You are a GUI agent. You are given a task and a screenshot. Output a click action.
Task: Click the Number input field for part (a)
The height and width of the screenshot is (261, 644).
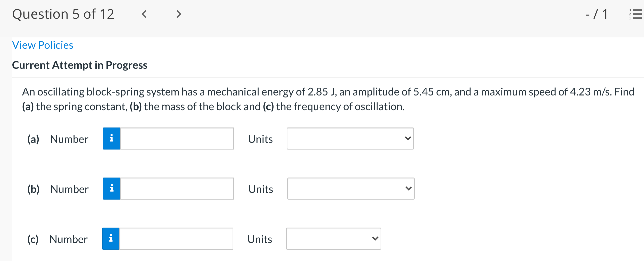tap(177, 139)
